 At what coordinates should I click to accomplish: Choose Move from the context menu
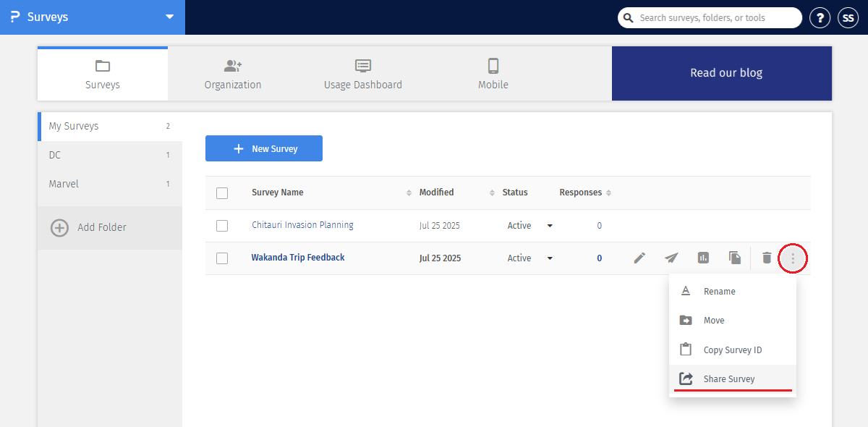[733, 320]
